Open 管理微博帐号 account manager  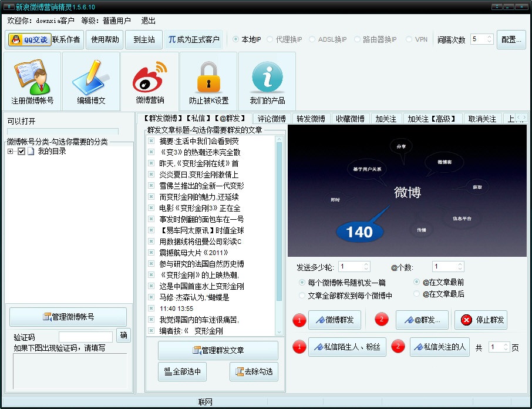tap(68, 317)
